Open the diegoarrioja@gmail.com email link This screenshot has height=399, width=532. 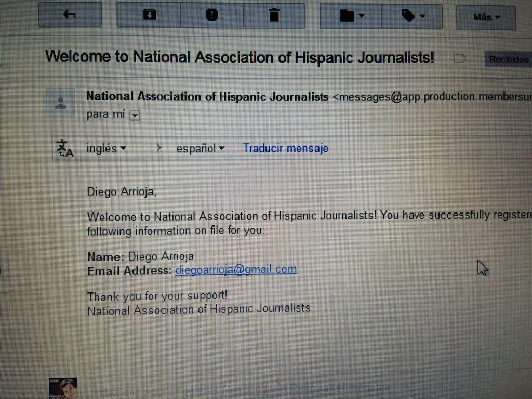pyautogui.click(x=236, y=270)
